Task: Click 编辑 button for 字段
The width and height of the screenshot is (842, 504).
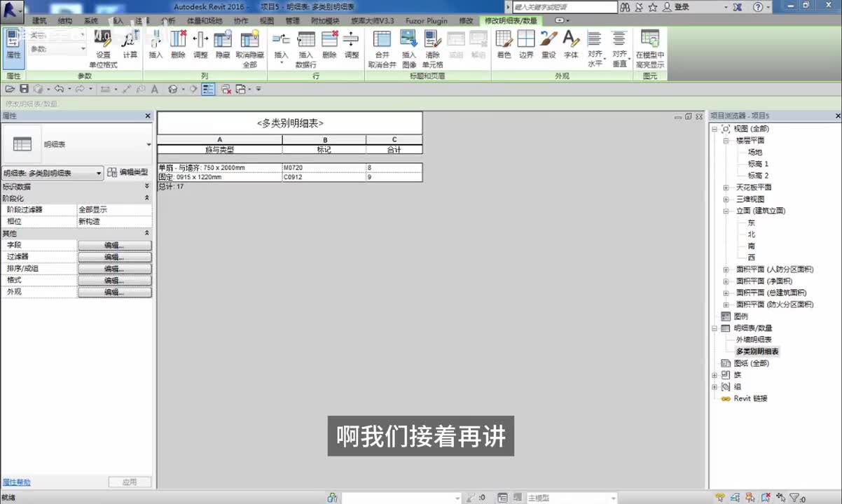Action: click(x=114, y=246)
